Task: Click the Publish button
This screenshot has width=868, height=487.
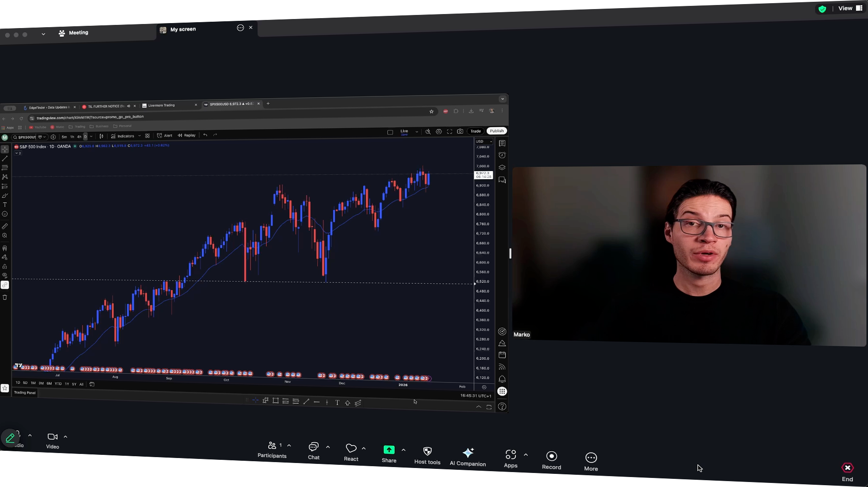Action: coord(497,131)
